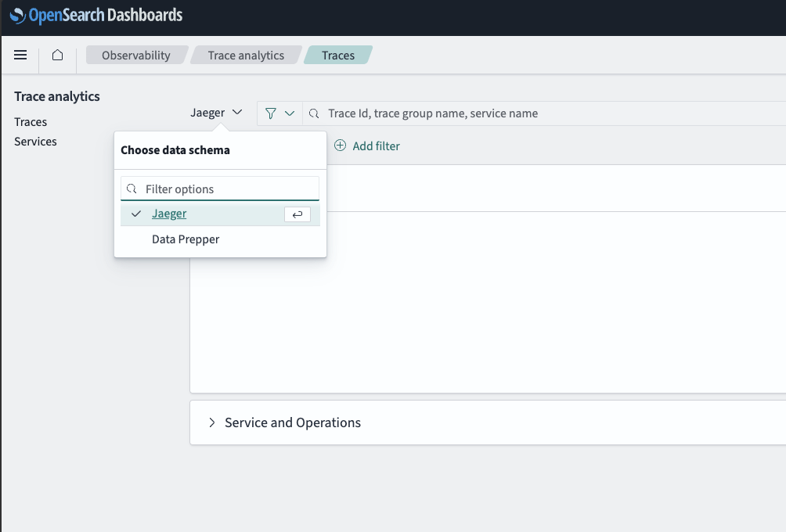
Task: Go to the Home icon
Action: coord(57,55)
